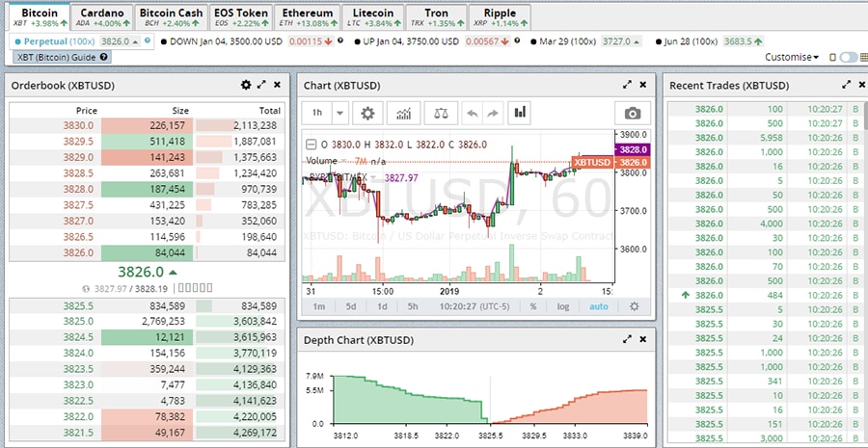Take a chart snapshot with camera icon
Image resolution: width=868 pixels, height=448 pixels.
click(632, 113)
